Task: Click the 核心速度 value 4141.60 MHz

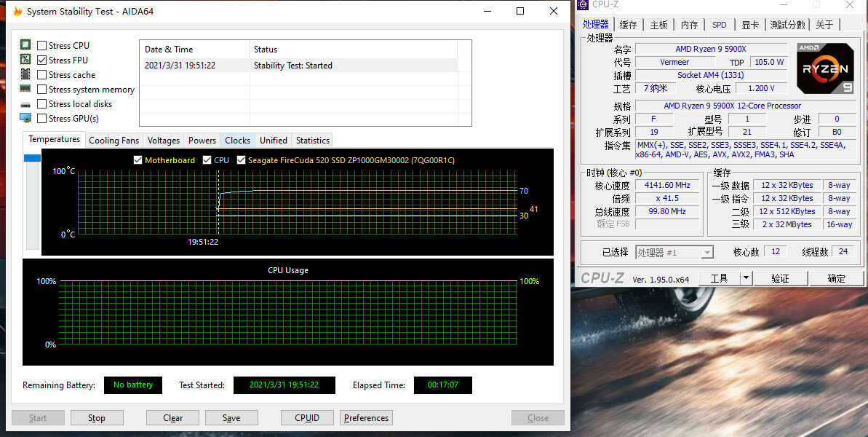Action: (x=668, y=185)
